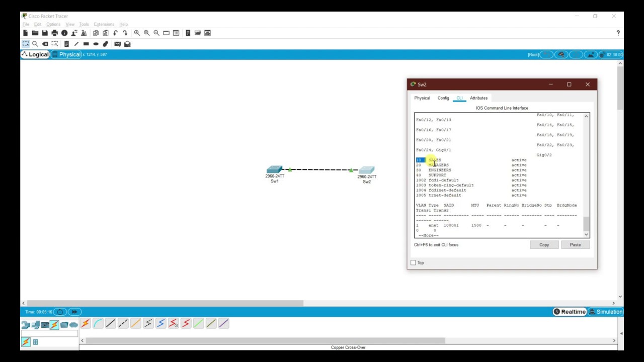Select Components category
The image size is (644, 362).
click(x=45, y=325)
